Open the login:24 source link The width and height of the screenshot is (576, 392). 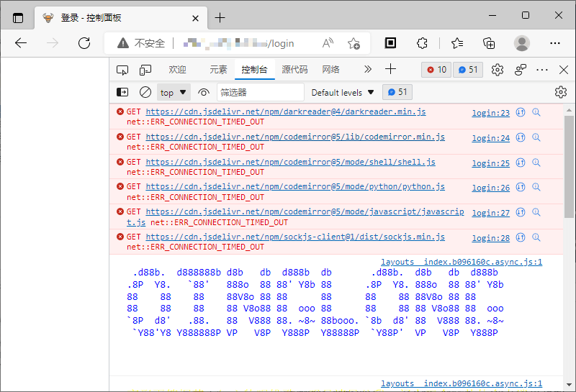tap(491, 138)
